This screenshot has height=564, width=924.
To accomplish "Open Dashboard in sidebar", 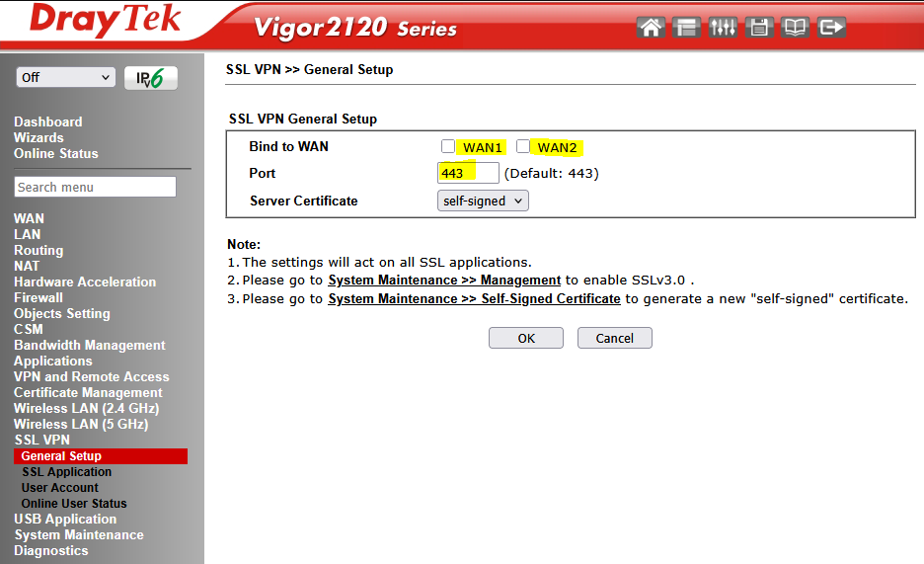I will pyautogui.click(x=48, y=122).
